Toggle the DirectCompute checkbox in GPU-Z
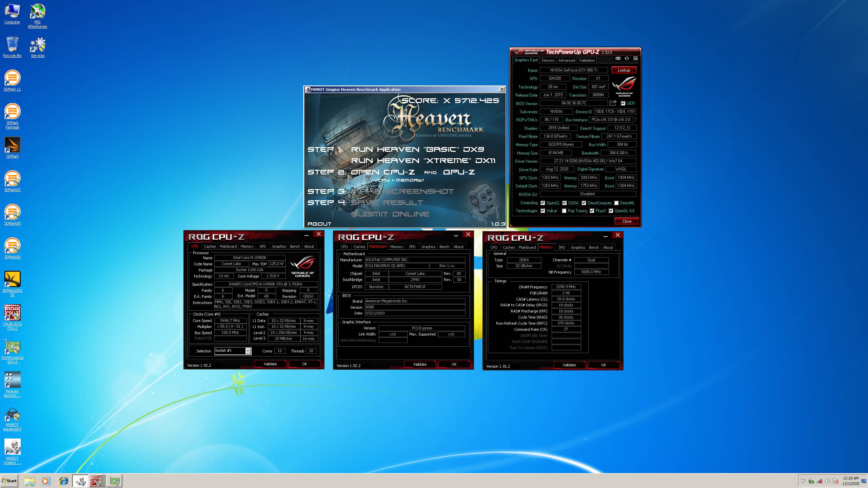 [584, 203]
